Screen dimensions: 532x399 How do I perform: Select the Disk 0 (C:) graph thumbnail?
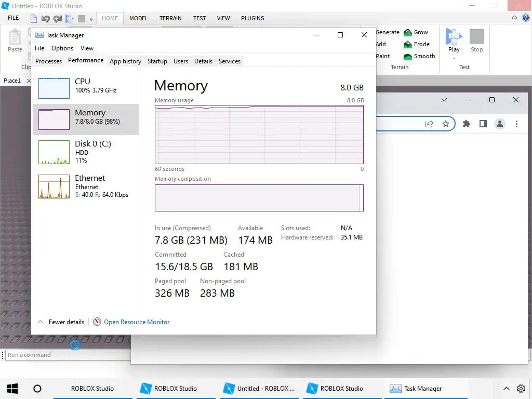point(54,152)
